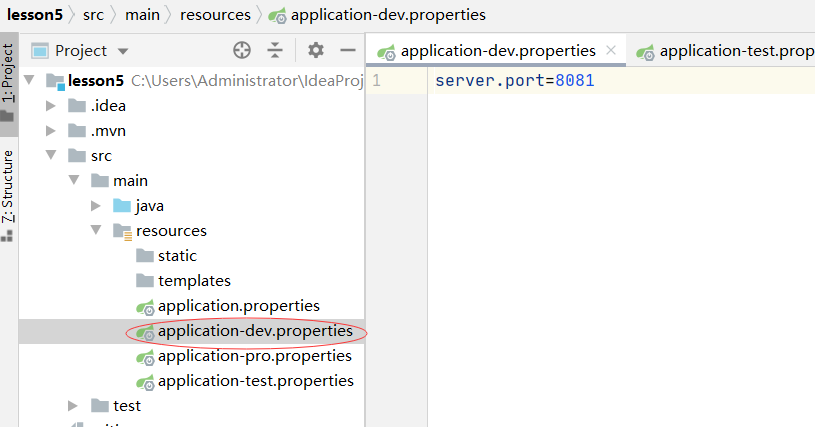
Task: Open Project panel settings gear
Action: point(316,50)
